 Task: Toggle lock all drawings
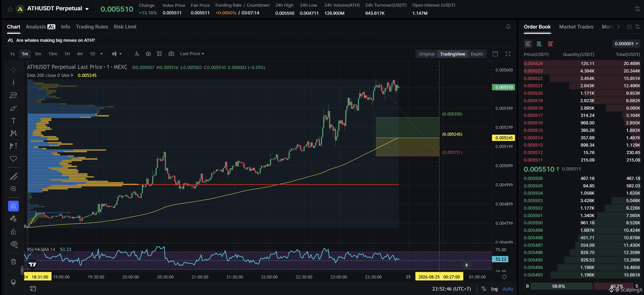(x=14, y=232)
